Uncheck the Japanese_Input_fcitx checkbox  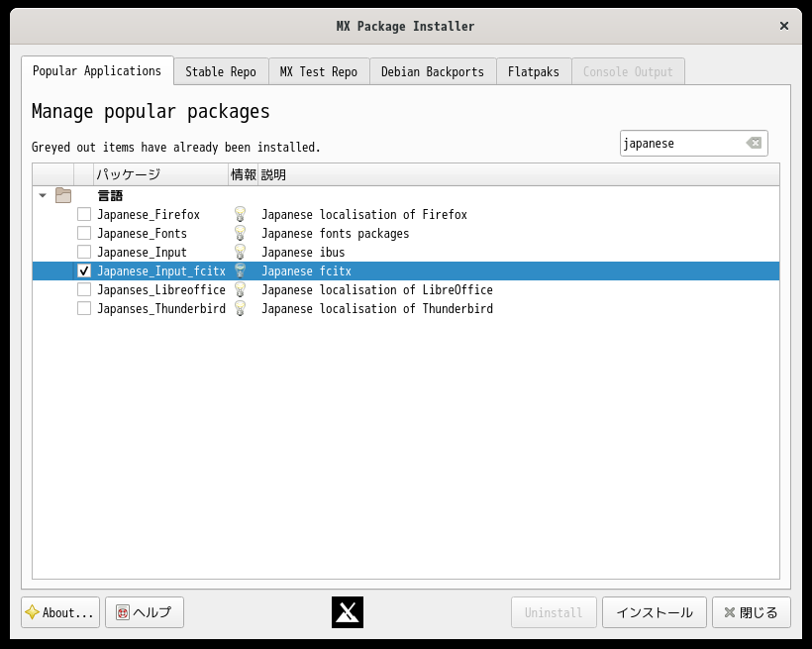point(84,270)
